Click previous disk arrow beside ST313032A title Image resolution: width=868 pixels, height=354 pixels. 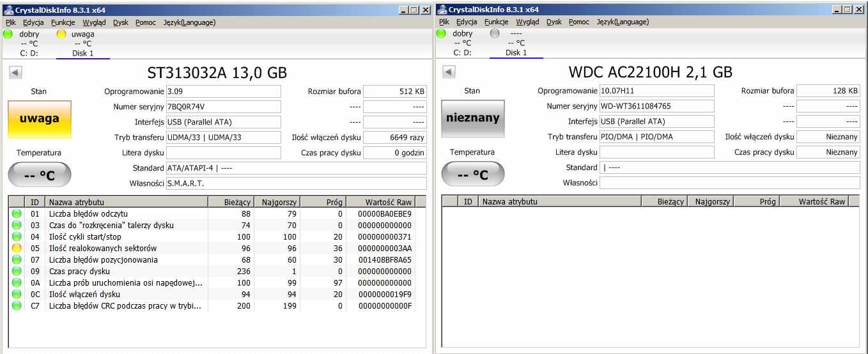click(x=15, y=72)
